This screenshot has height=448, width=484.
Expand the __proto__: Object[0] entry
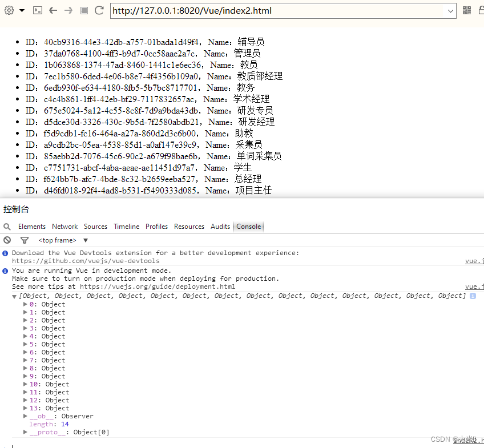click(25, 432)
